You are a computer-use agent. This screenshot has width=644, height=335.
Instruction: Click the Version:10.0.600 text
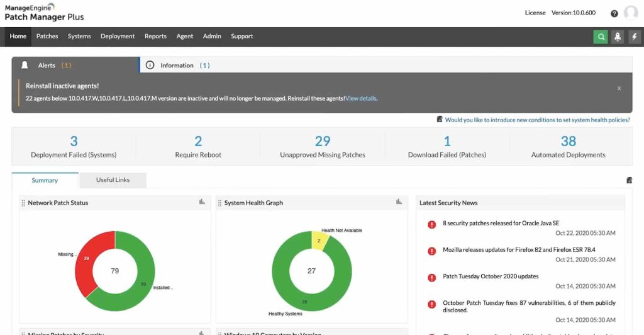click(x=574, y=13)
